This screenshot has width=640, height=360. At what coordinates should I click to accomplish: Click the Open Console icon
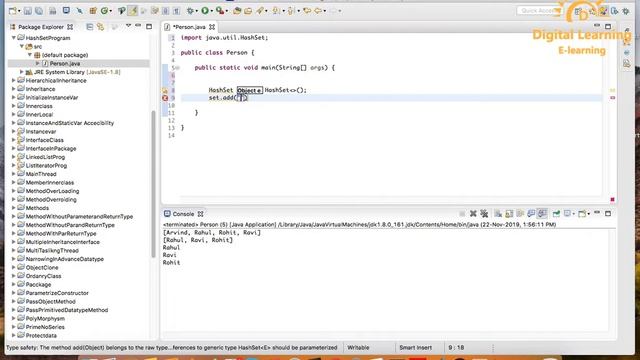[x=582, y=213]
